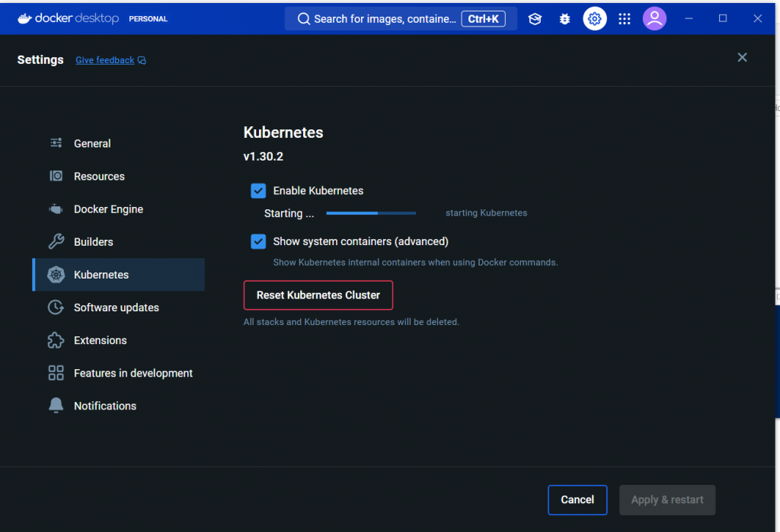Screen dimensions: 780x532
Task: Click the Docker Desktop whale logo
Action: [25, 18]
